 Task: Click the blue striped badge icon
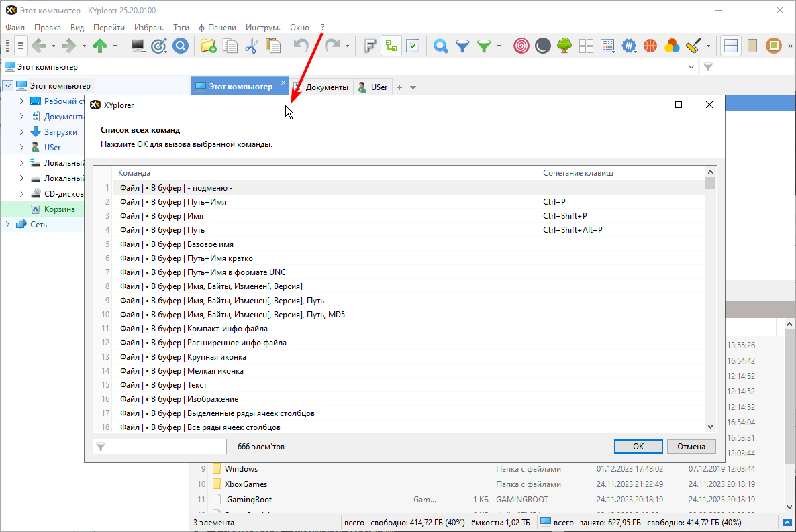point(629,46)
